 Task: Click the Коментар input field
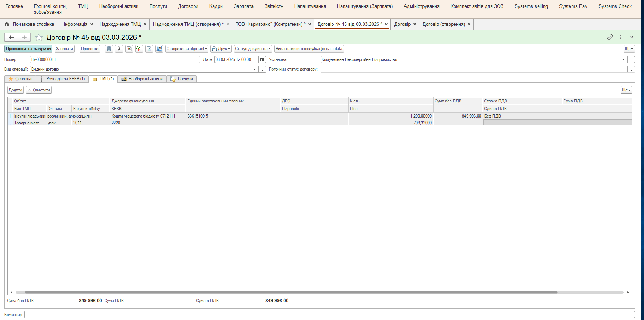click(x=329, y=315)
